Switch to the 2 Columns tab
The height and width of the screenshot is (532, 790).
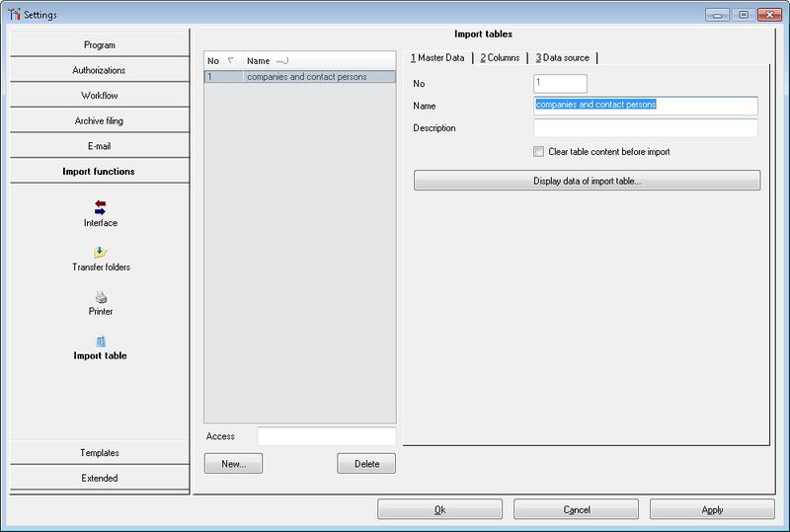tap(500, 58)
